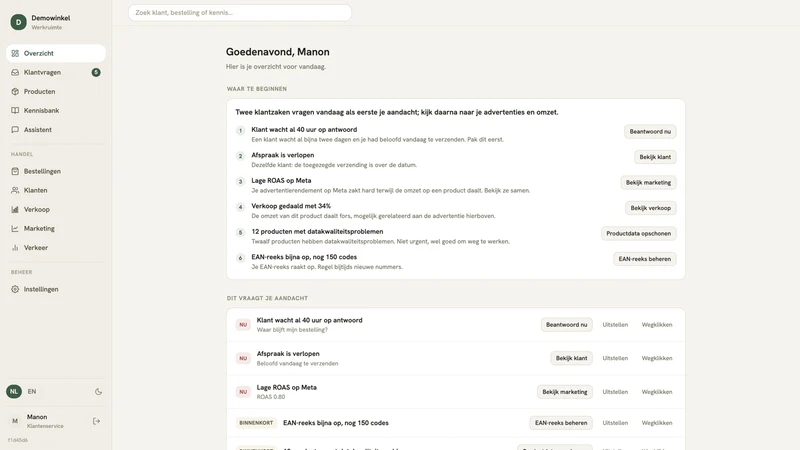Image resolution: width=800 pixels, height=450 pixels.
Task: Open Kennisbank in the sidebar
Action: (56, 110)
